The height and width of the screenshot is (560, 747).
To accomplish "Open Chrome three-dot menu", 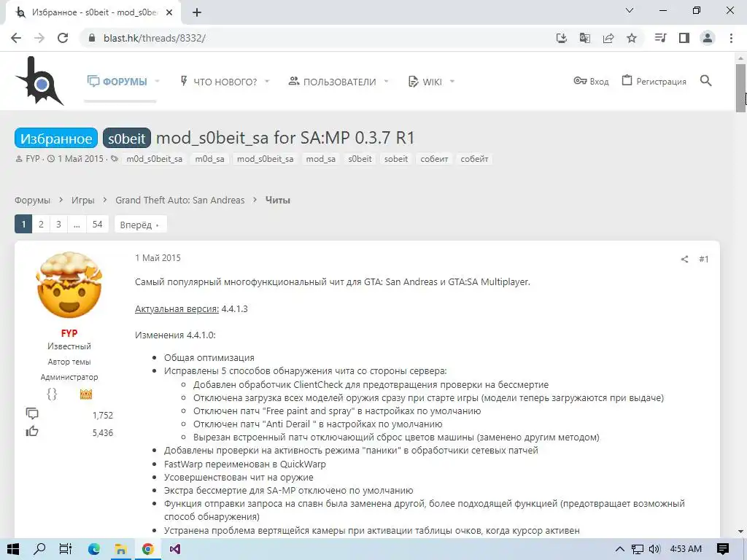I will point(731,38).
